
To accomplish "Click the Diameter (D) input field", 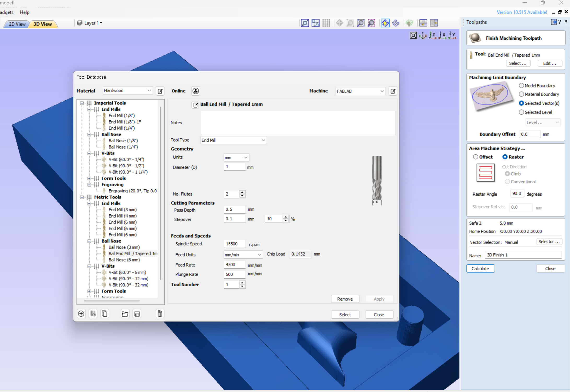I will click(234, 167).
